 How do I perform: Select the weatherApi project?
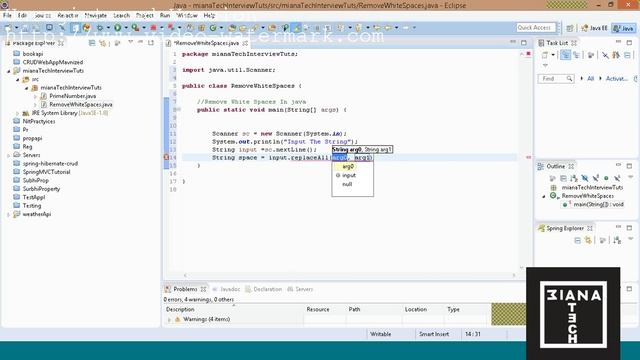[37, 214]
